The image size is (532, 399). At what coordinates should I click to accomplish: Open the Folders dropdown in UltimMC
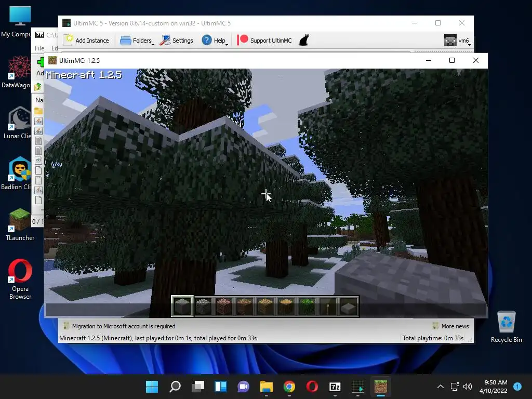click(137, 41)
